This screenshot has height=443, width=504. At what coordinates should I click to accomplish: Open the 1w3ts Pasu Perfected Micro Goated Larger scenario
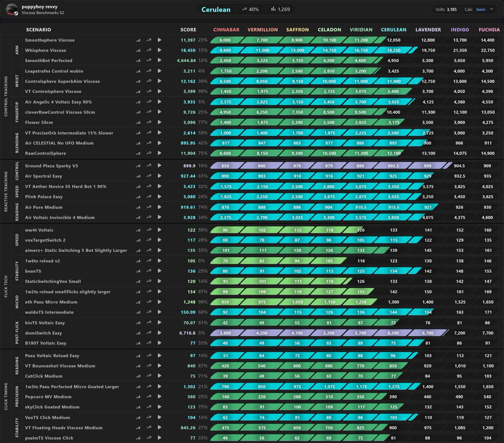tap(72, 387)
